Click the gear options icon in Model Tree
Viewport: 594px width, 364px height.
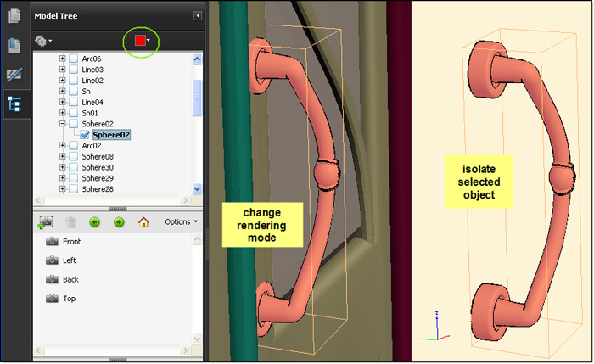40,40
